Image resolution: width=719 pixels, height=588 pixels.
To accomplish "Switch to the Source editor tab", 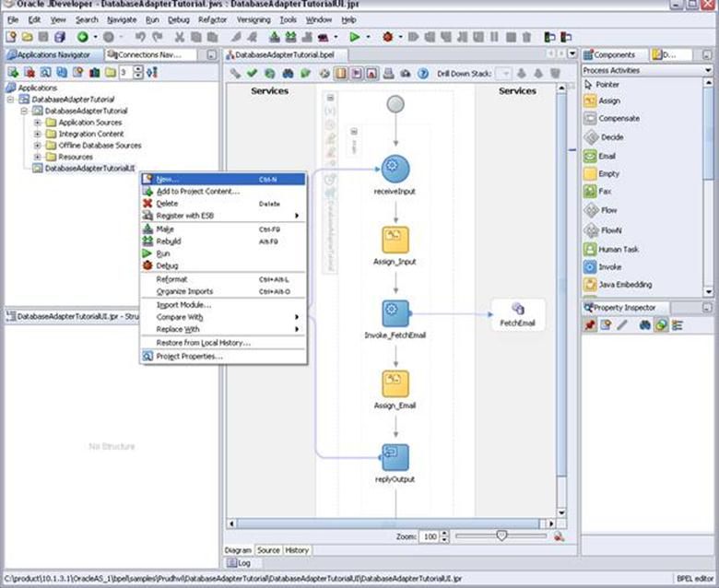I will pos(268,550).
